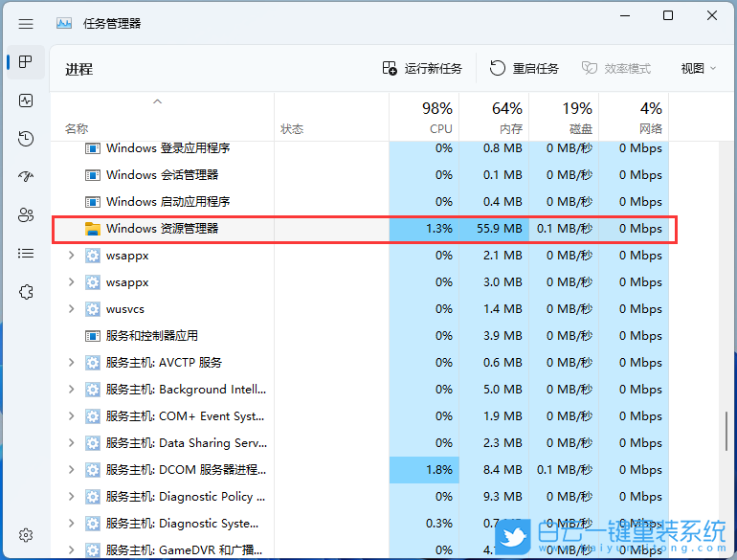Expand 服务主机: COM+ Event Syst... group
The image size is (737, 560).
(x=72, y=416)
